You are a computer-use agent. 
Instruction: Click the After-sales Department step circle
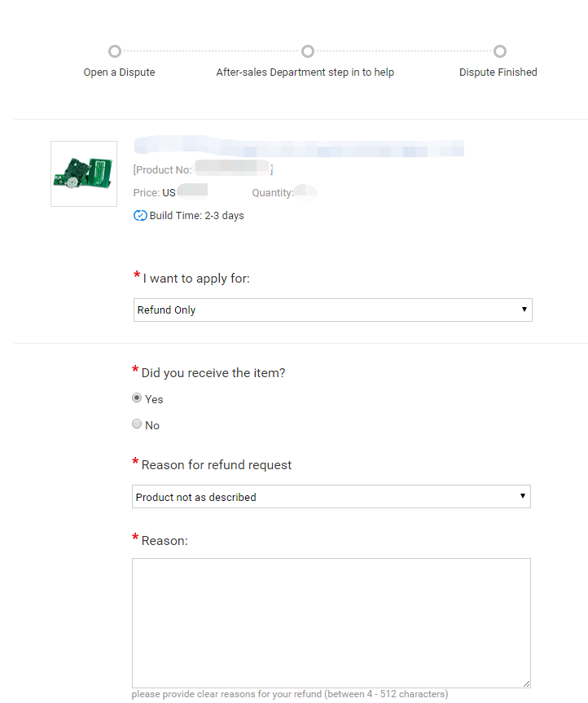308,51
